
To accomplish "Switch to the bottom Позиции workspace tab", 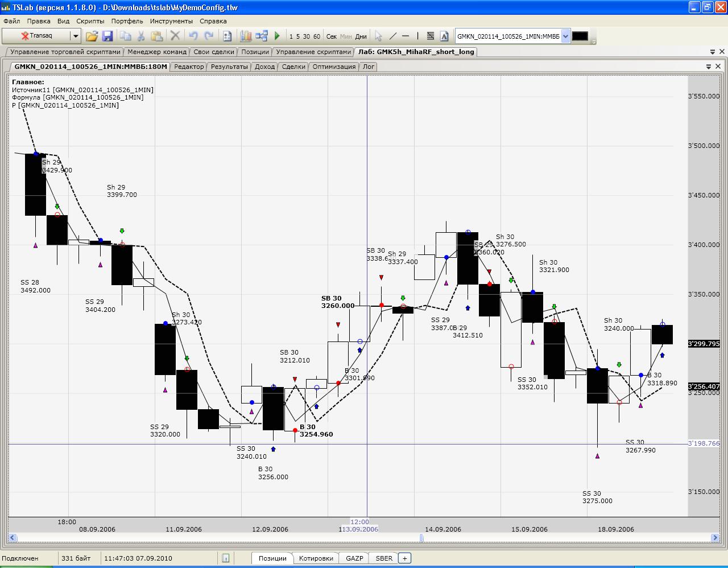I will tap(272, 558).
